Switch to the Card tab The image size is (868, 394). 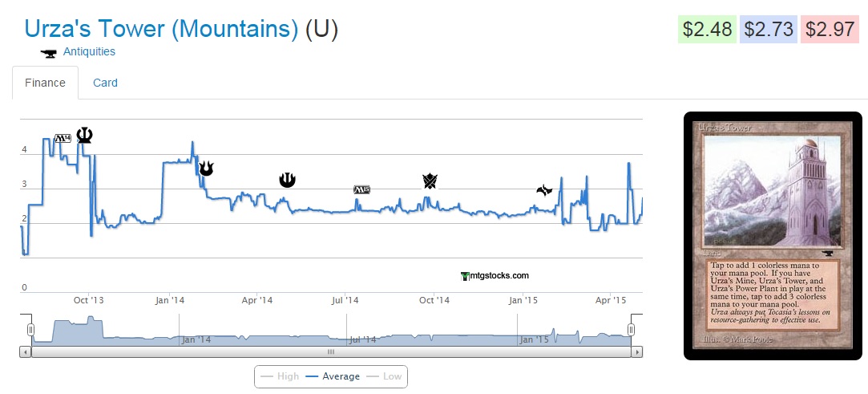(x=105, y=83)
